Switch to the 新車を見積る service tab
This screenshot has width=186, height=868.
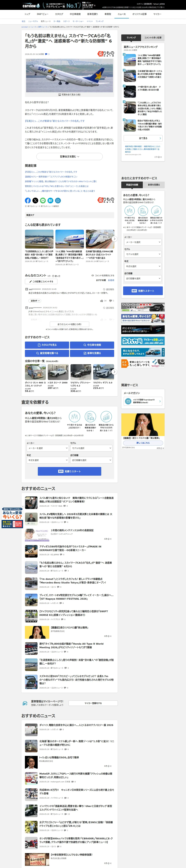(x=154, y=185)
